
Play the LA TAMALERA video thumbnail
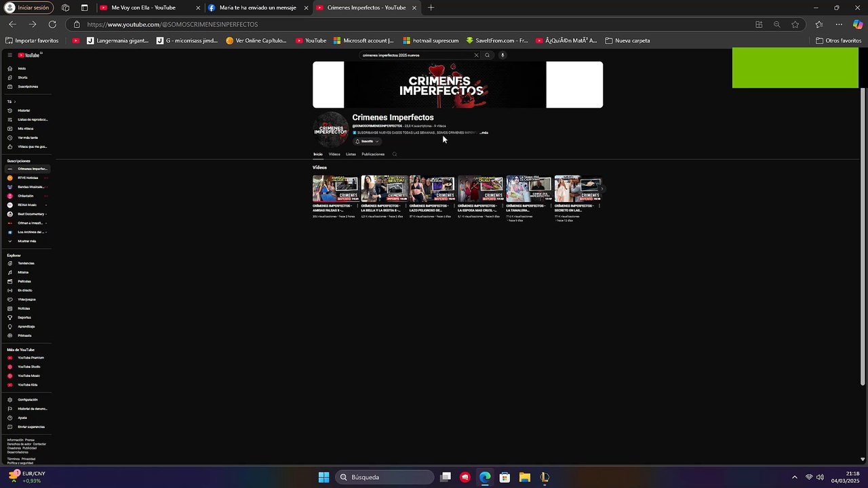529,188
